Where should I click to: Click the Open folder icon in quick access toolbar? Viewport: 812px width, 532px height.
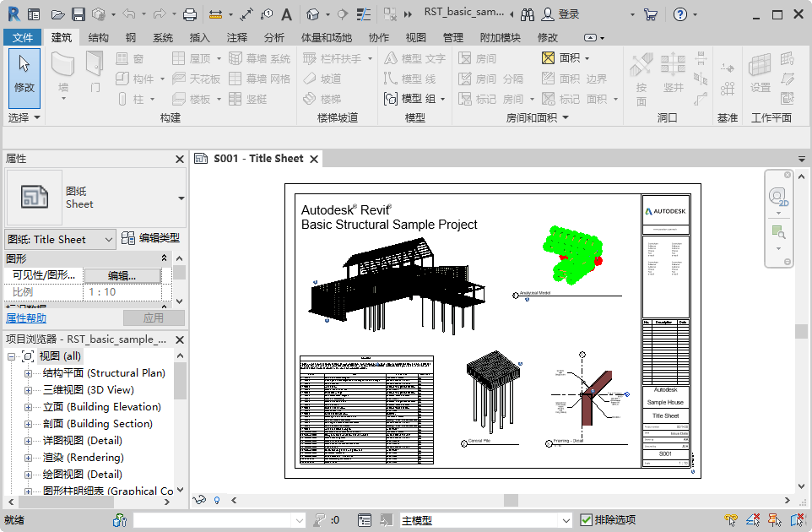(x=57, y=14)
